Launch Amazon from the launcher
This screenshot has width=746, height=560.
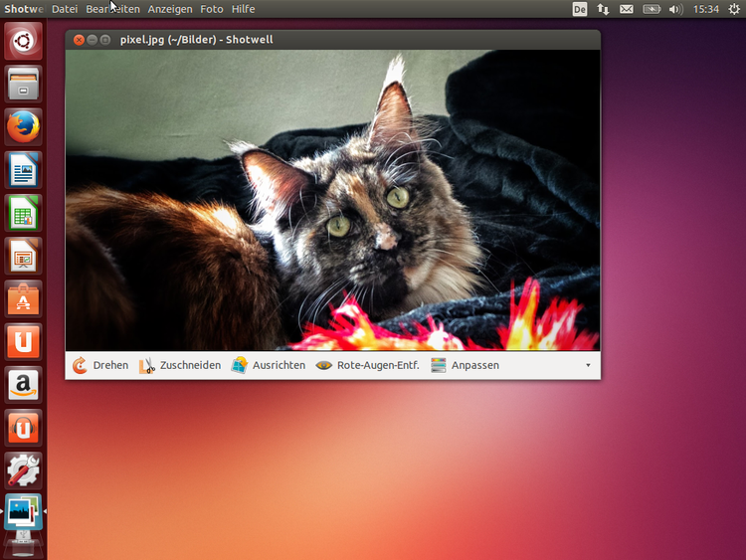24,384
